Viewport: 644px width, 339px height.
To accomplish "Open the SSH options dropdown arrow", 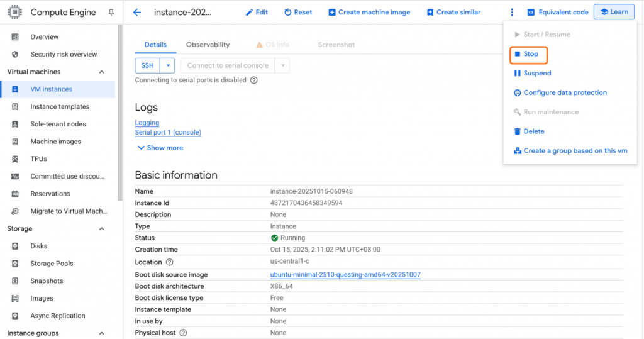I will [x=167, y=66].
